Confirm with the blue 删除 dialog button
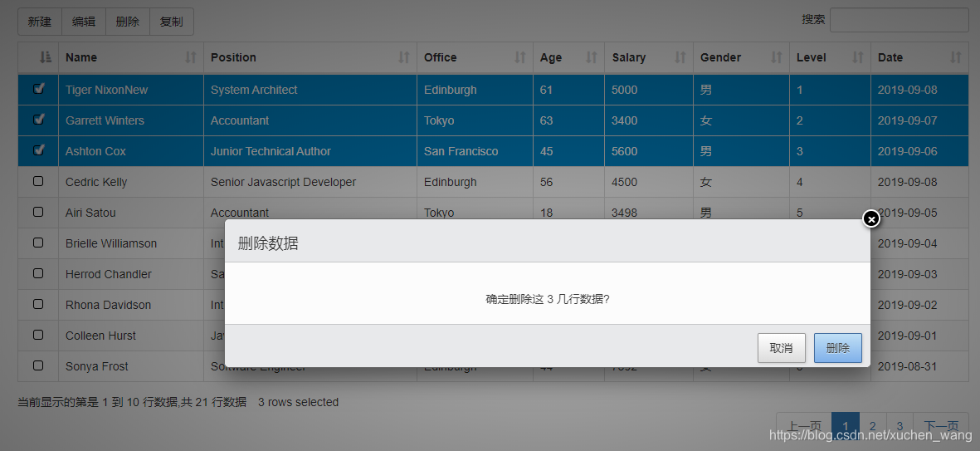 (837, 348)
